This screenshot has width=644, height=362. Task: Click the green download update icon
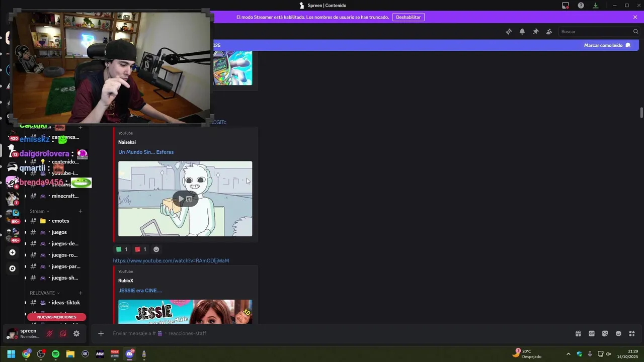pyautogui.click(x=596, y=6)
